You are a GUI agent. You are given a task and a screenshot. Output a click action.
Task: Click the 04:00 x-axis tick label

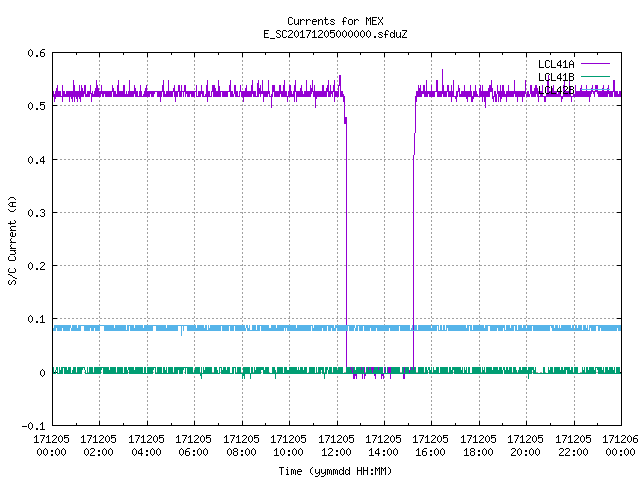click(146, 452)
